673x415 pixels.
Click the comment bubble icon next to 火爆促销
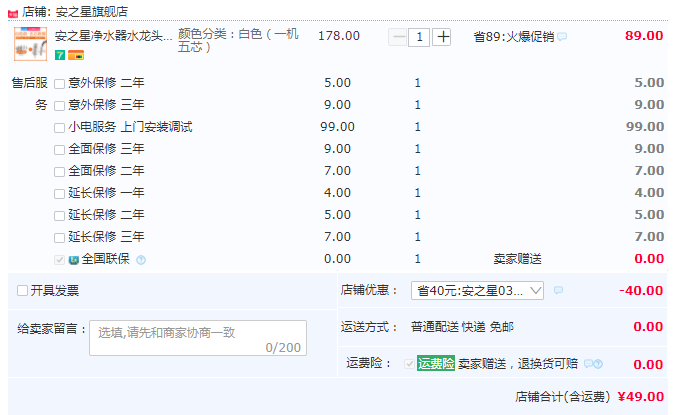tap(562, 37)
